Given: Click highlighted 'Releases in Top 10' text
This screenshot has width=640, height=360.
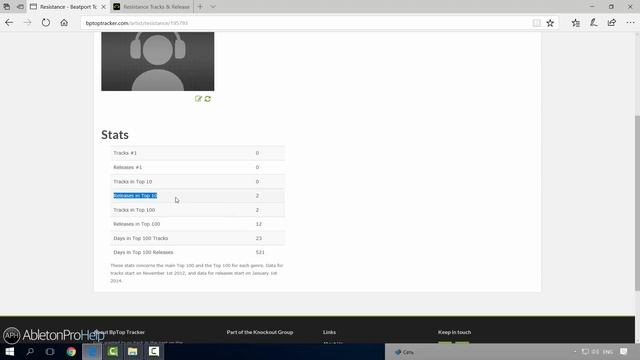Looking at the screenshot, I should (135, 196).
